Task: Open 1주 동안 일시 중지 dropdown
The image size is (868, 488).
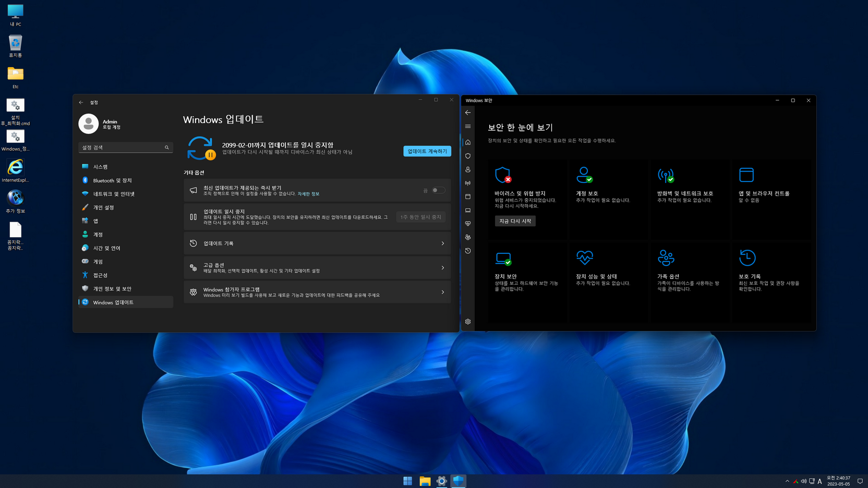Action: (420, 217)
